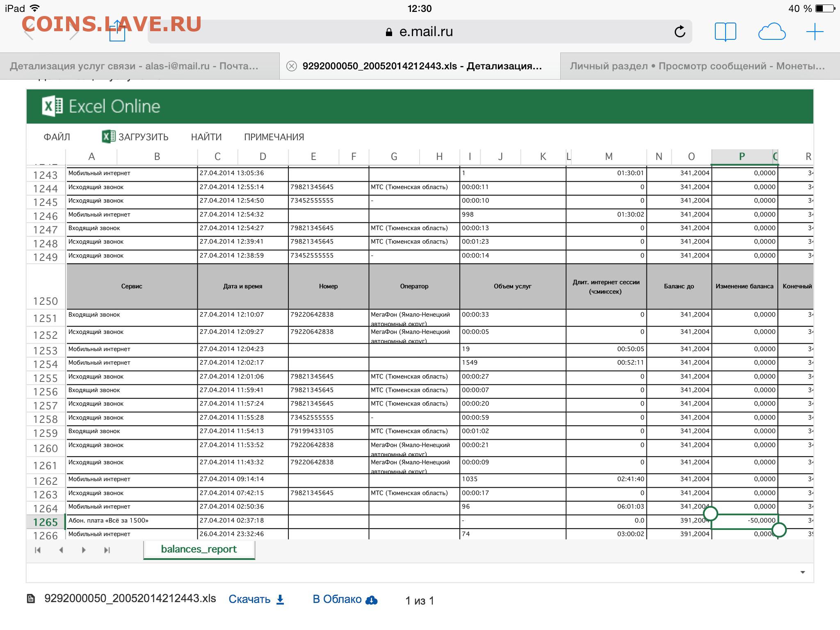Click the Номер header cell

point(329,286)
